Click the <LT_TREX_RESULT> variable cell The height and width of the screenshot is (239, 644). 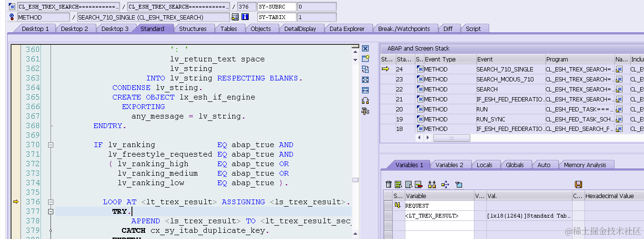(x=439, y=216)
